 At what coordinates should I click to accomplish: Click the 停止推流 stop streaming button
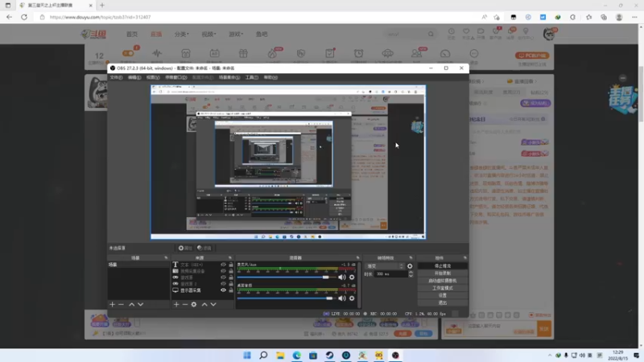click(x=442, y=266)
